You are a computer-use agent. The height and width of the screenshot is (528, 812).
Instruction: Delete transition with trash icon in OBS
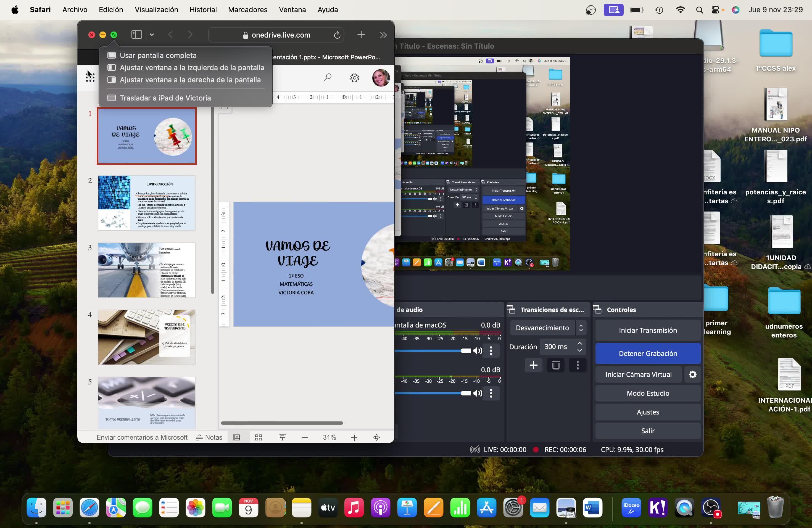pos(556,365)
